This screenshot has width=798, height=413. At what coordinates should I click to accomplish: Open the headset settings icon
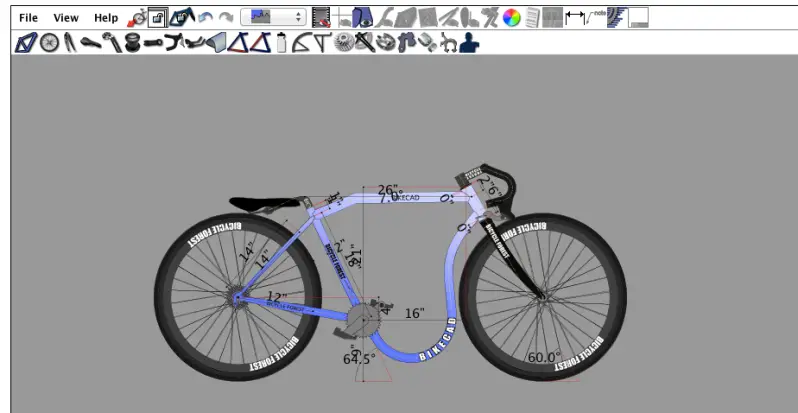pos(132,43)
